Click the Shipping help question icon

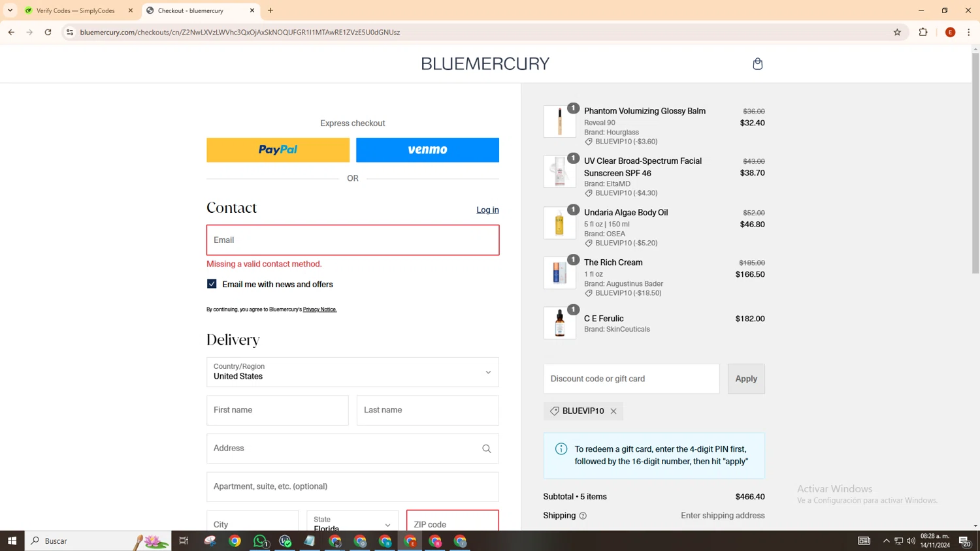583,516
